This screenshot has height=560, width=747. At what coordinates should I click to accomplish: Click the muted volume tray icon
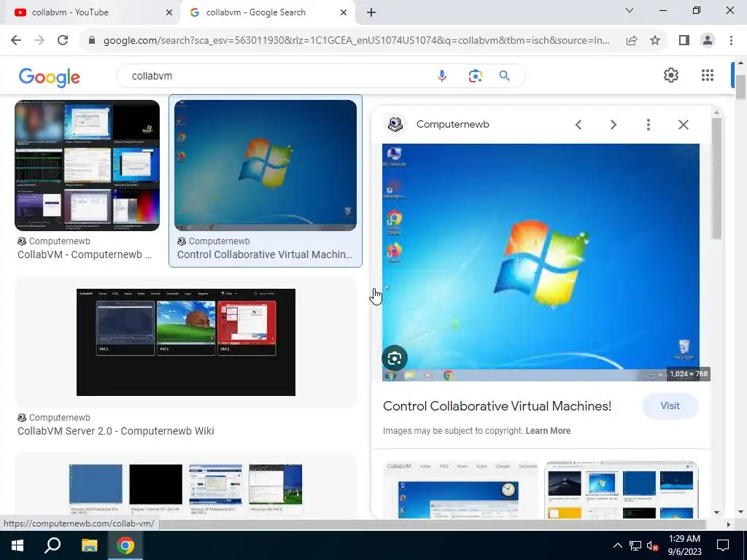[x=653, y=546]
